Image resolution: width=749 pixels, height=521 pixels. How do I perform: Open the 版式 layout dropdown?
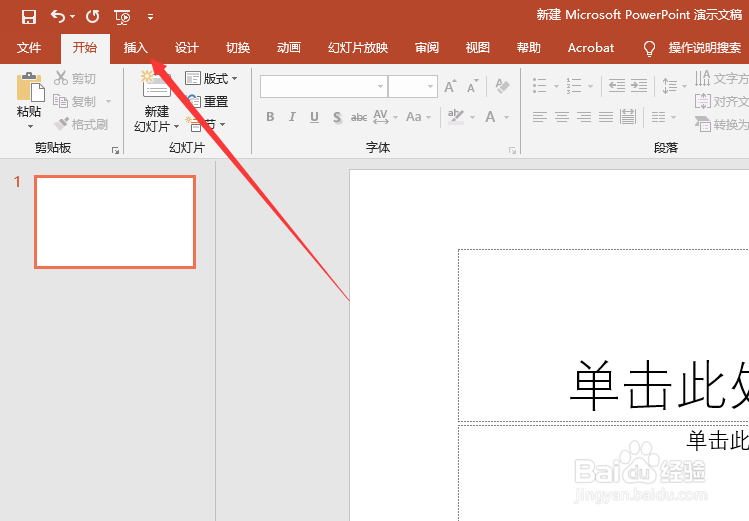pyautogui.click(x=211, y=78)
